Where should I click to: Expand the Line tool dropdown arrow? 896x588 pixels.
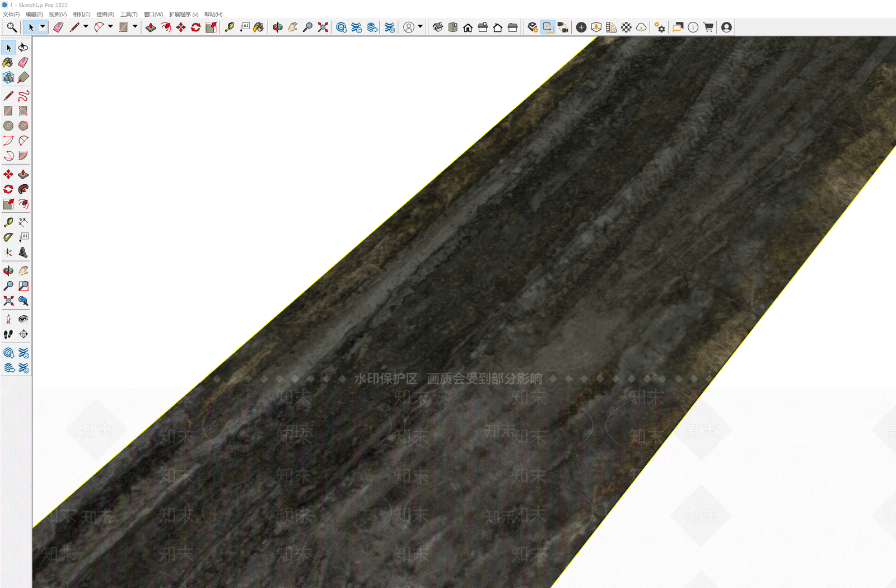86,27
